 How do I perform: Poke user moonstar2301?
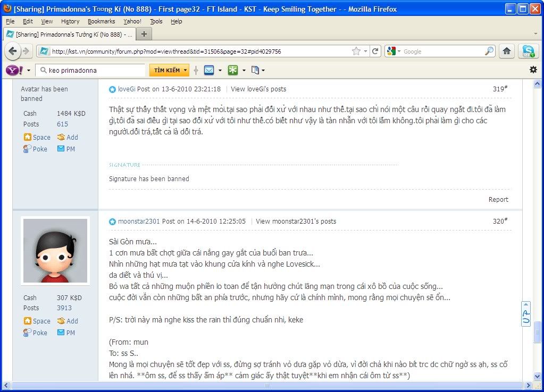pyautogui.click(x=36, y=333)
